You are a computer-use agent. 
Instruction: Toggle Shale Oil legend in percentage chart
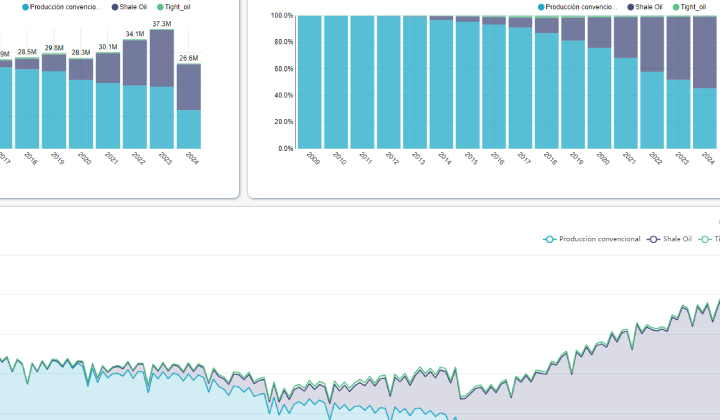(645, 7)
